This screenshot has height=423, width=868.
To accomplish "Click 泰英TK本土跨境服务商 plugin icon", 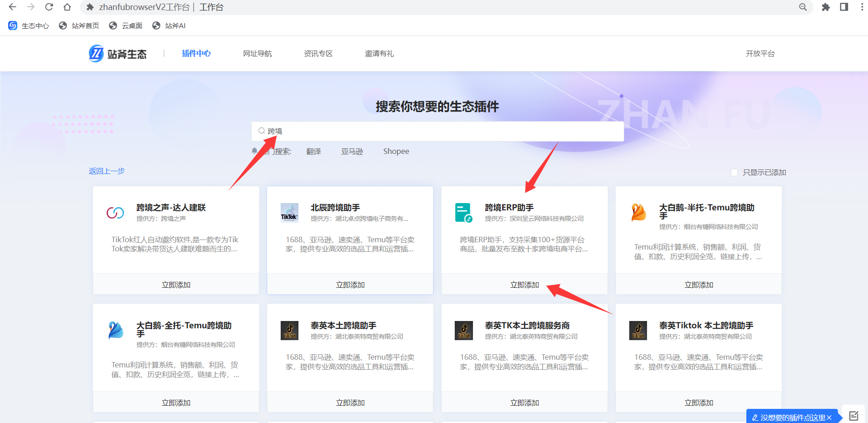I will [x=464, y=330].
